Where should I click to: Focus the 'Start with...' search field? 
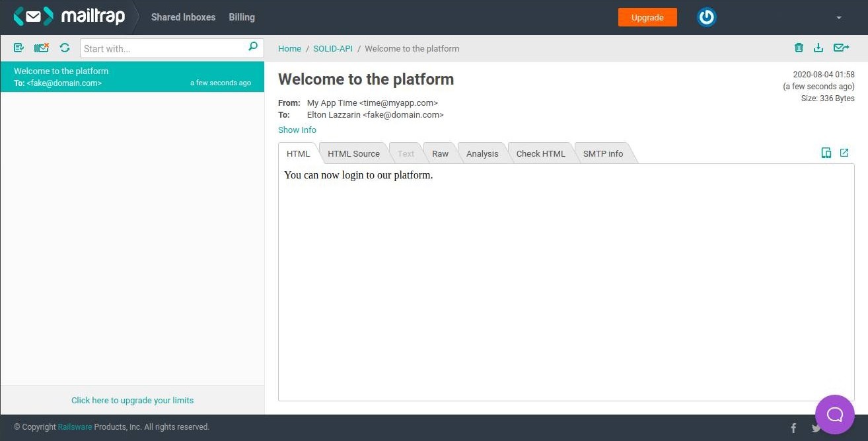pyautogui.click(x=164, y=48)
